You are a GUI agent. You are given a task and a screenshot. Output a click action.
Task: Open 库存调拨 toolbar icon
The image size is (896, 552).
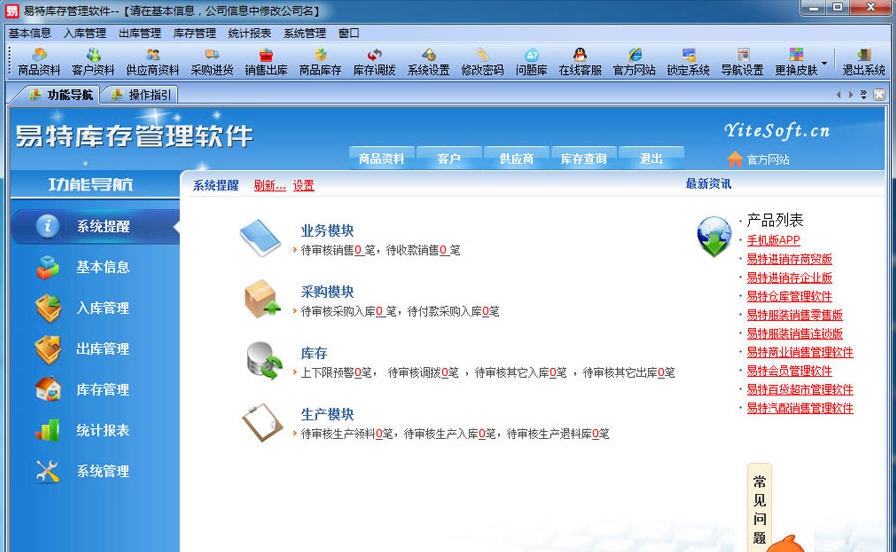[x=374, y=62]
